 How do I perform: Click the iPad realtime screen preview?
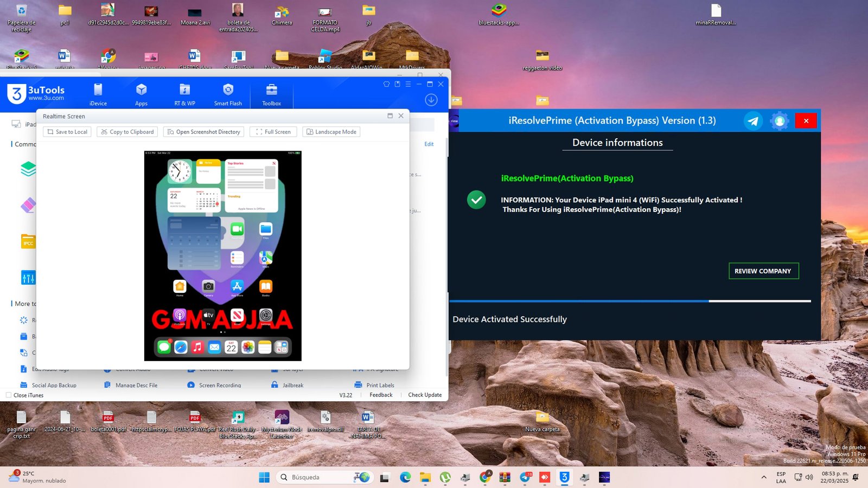click(x=223, y=256)
